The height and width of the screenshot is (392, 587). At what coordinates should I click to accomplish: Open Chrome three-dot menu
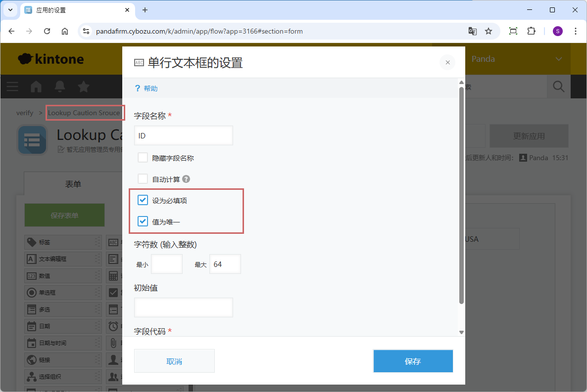[x=576, y=31]
